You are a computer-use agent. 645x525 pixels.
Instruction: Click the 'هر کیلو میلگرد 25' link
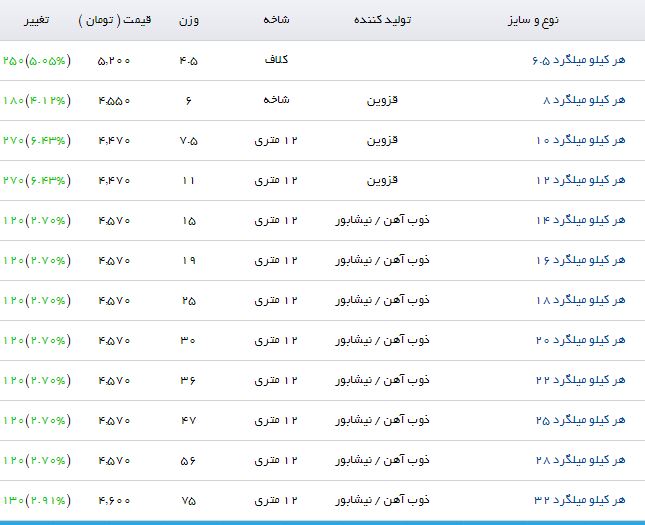click(580, 421)
